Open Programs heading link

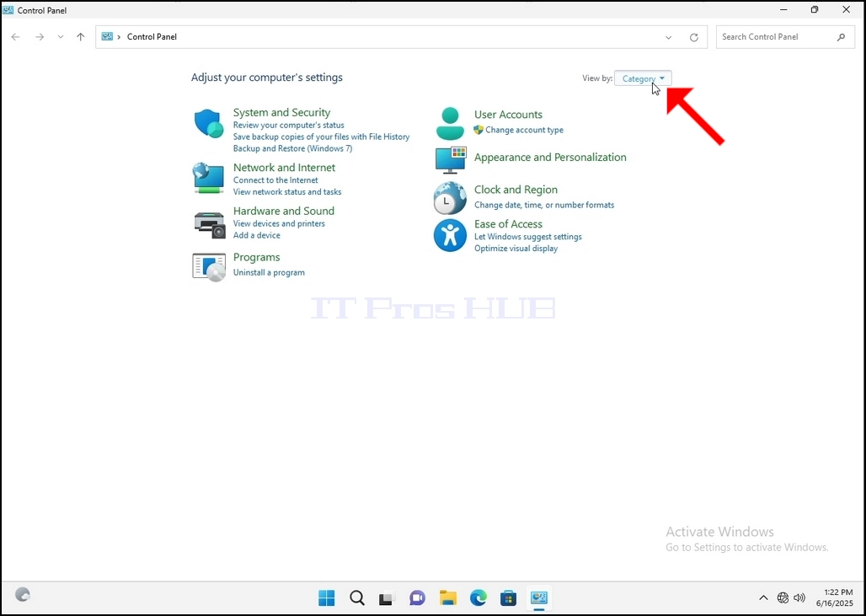256,257
